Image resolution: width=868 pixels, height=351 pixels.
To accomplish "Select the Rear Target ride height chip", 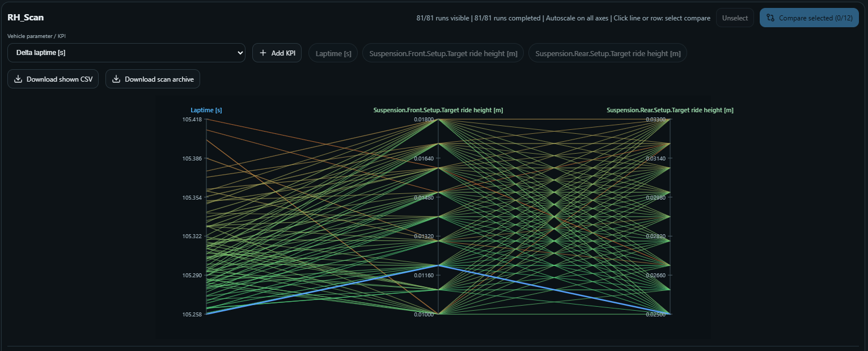I will tap(608, 53).
